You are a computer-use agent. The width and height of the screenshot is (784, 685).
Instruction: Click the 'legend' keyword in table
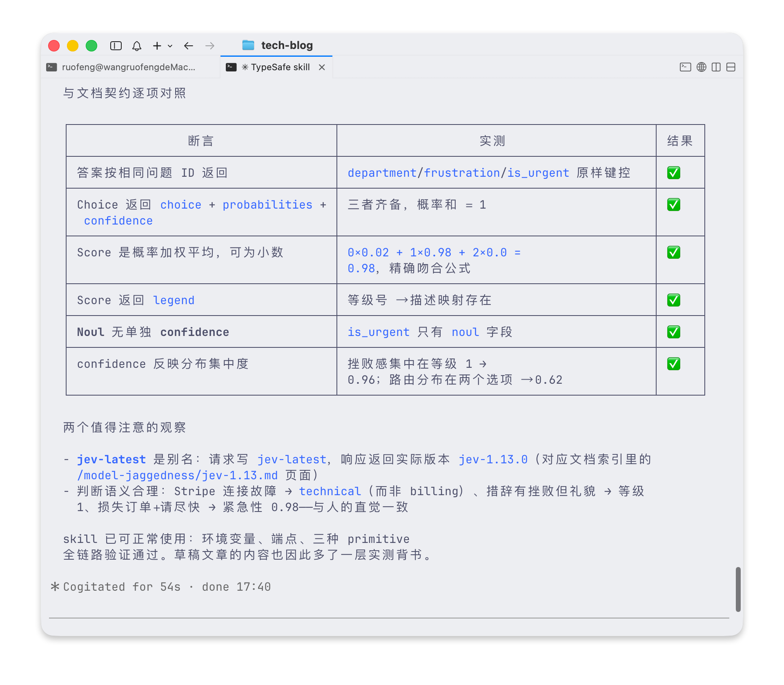174,300
